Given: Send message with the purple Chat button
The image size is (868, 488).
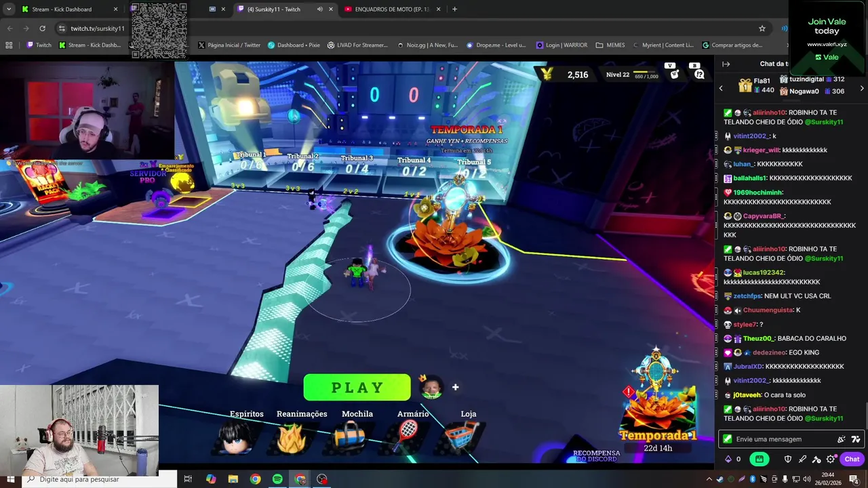Looking at the screenshot, I should point(852,459).
